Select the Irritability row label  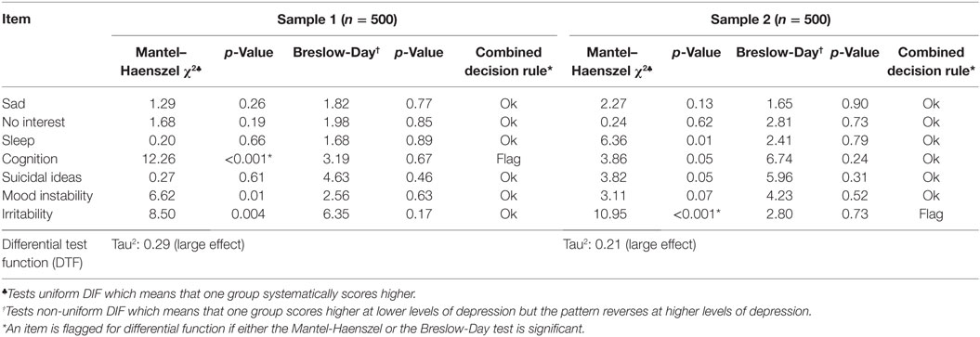[x=28, y=214]
